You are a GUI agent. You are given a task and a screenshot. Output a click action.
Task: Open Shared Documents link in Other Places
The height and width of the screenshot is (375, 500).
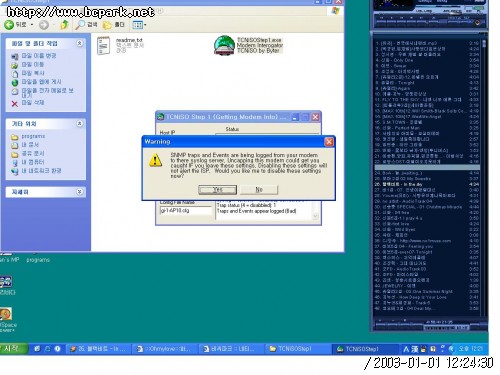pyautogui.click(x=33, y=154)
